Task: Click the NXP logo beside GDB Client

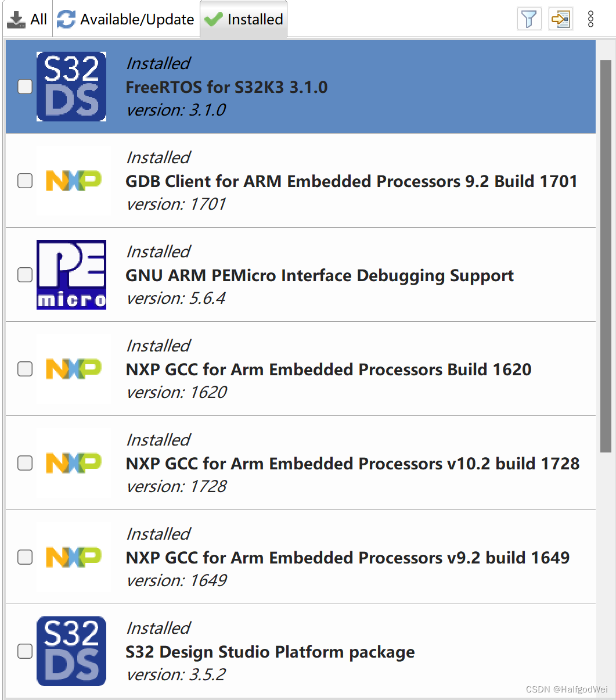Action: point(74,181)
